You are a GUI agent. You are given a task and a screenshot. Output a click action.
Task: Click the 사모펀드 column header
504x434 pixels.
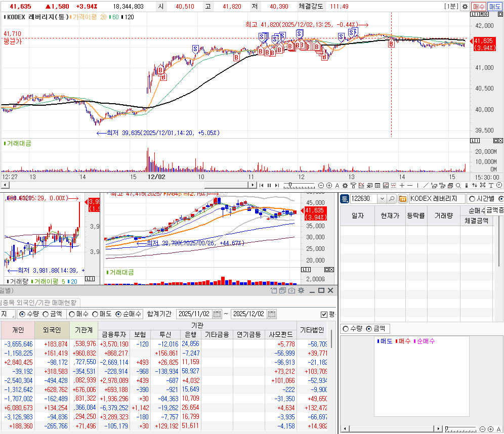(x=281, y=335)
